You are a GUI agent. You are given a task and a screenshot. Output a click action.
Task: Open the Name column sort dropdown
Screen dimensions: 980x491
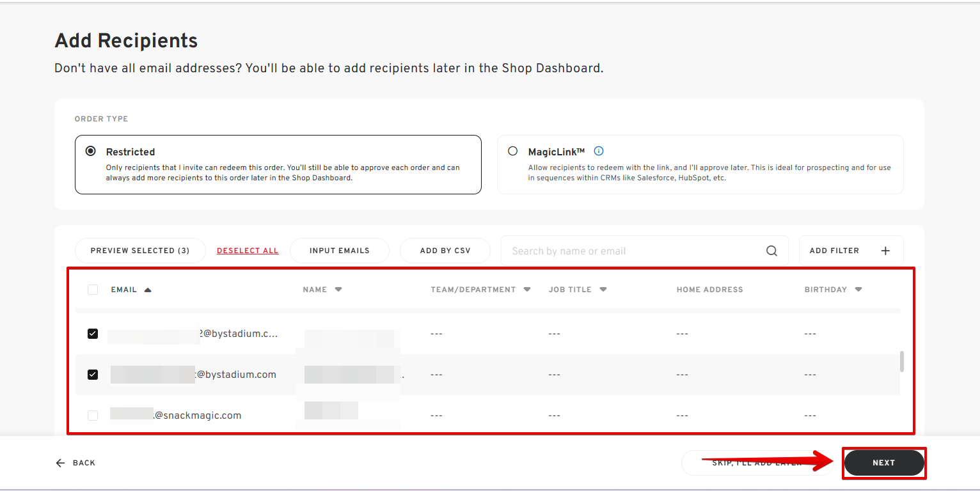(x=338, y=290)
